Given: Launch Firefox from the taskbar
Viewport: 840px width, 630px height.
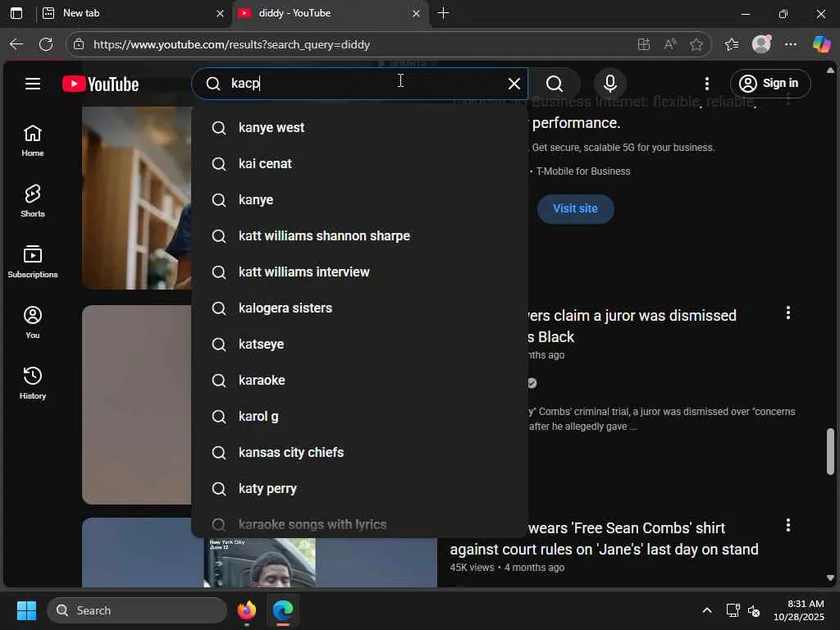Looking at the screenshot, I should (x=246, y=610).
